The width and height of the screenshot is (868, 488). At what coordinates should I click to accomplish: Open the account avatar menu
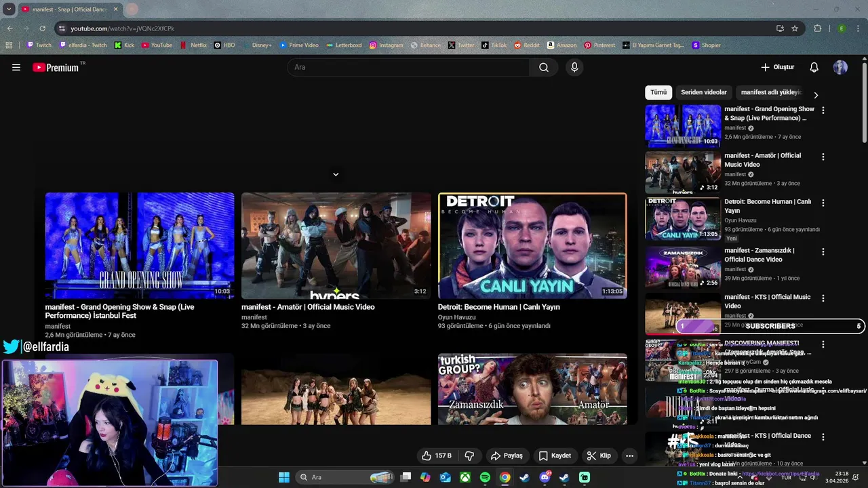[x=840, y=67]
